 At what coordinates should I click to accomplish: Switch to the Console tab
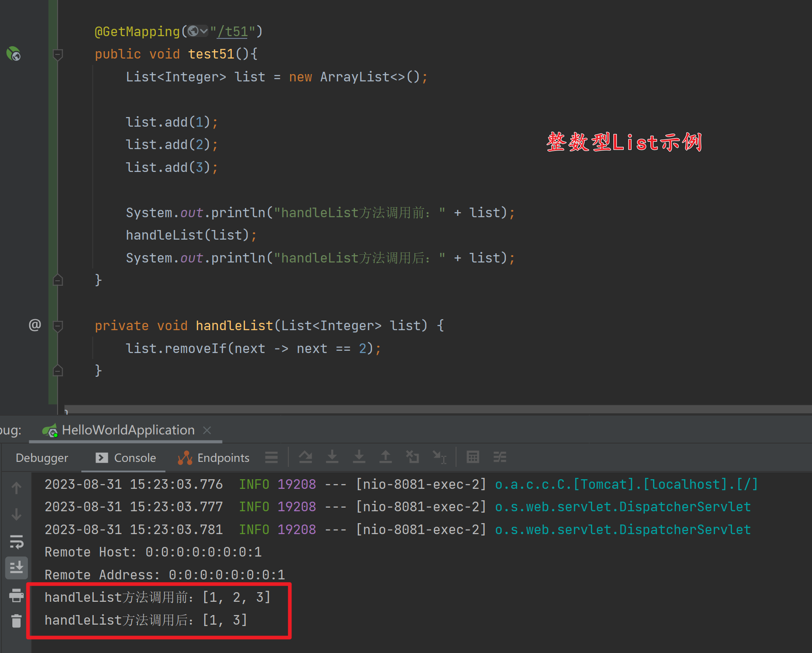[126, 458]
